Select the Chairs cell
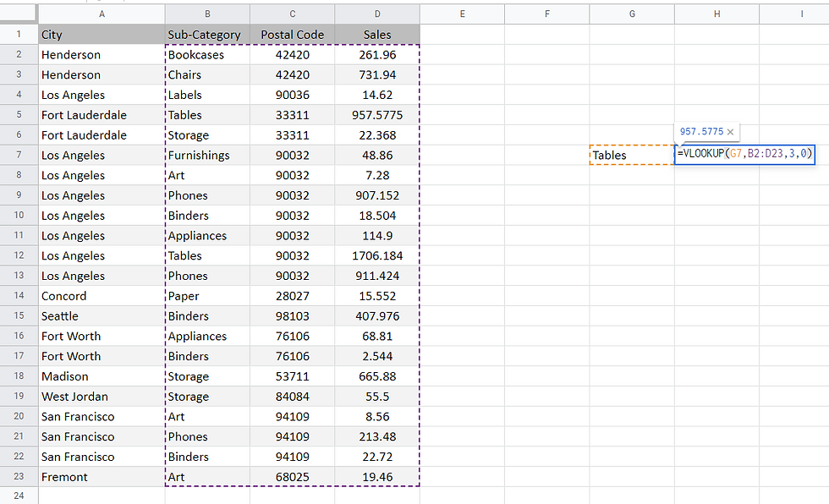 click(x=207, y=75)
